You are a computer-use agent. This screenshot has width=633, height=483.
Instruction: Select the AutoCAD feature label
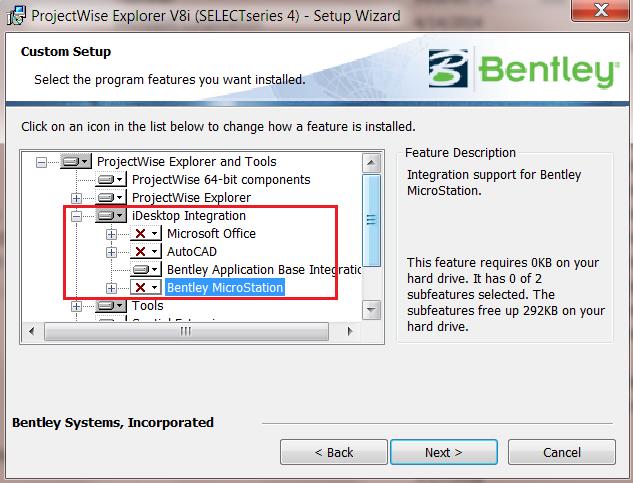[x=192, y=252]
